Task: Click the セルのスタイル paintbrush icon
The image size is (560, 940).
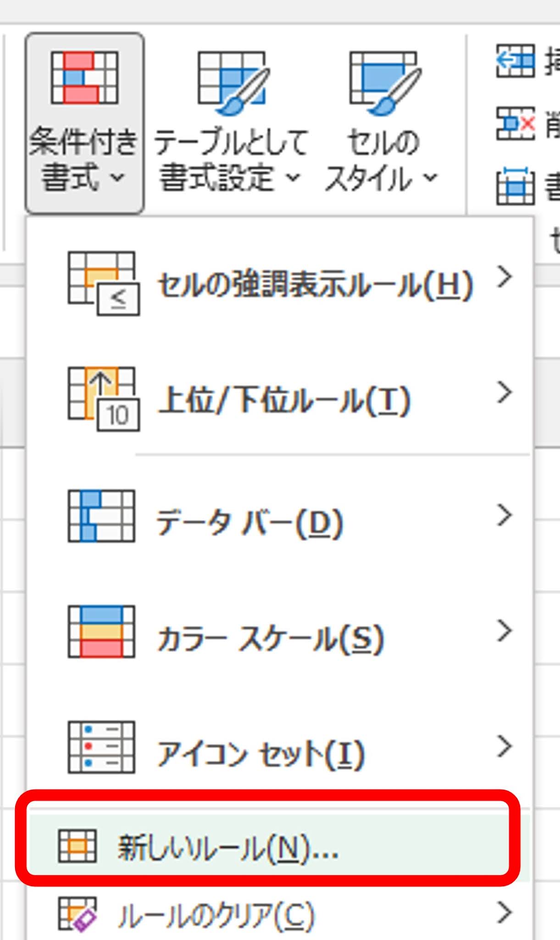Action: click(x=385, y=83)
